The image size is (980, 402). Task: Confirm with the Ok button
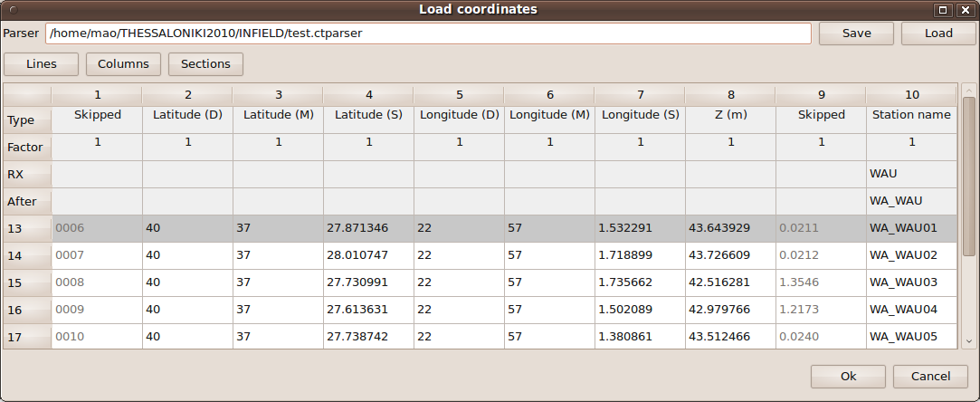coord(848,377)
